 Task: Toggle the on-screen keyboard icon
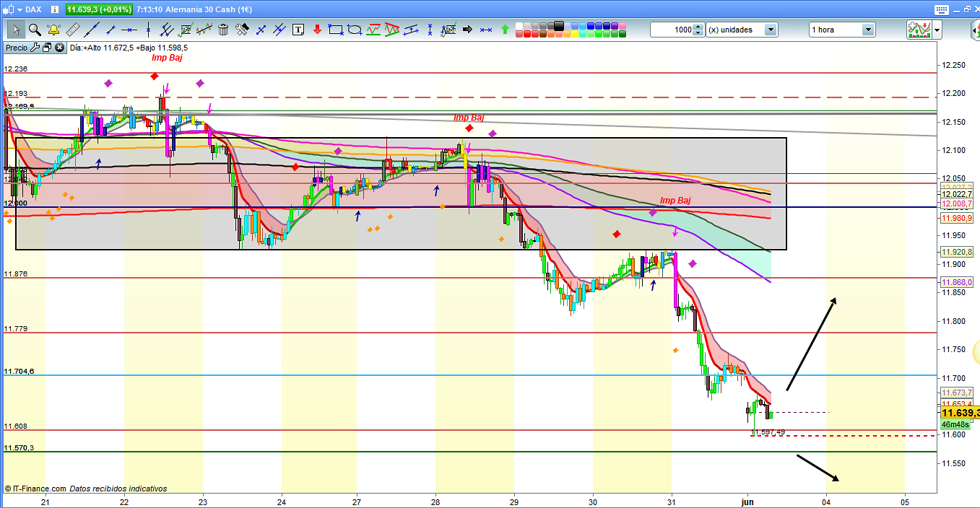(x=940, y=9)
